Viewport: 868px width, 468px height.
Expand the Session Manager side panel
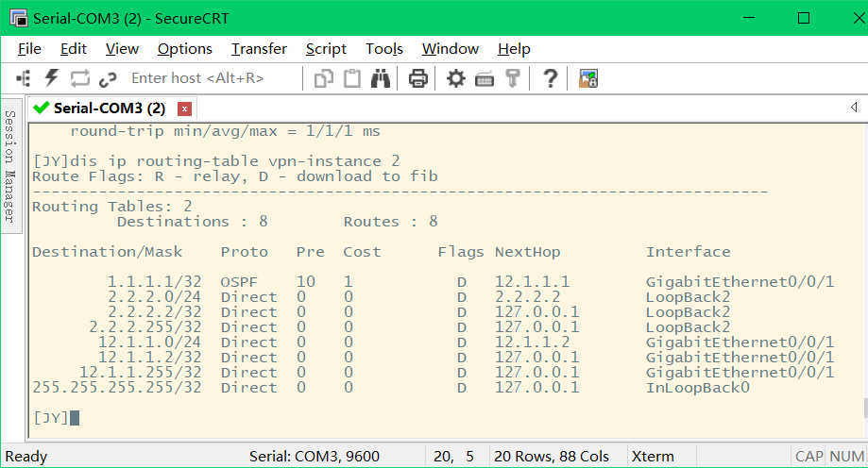point(10,166)
